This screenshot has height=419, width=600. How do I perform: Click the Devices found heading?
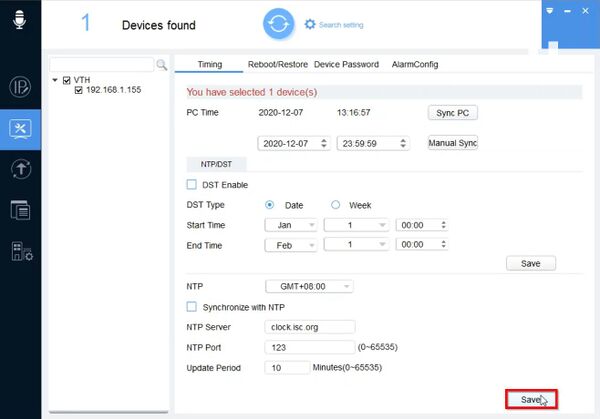point(159,25)
